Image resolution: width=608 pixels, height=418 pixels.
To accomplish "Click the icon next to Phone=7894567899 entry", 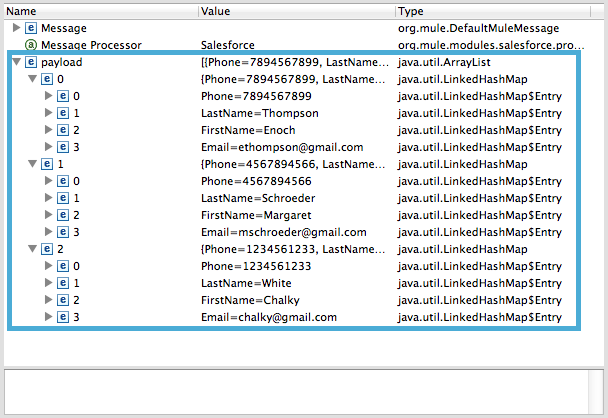I will [63, 96].
